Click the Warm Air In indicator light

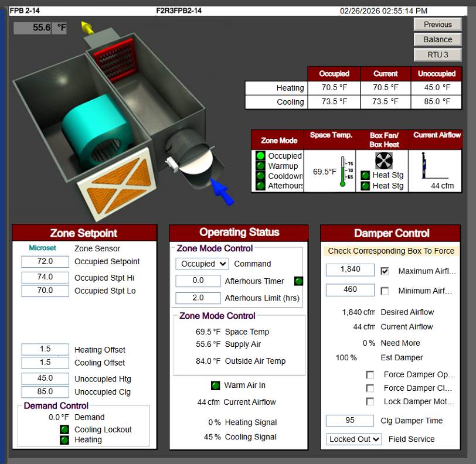pos(215,385)
